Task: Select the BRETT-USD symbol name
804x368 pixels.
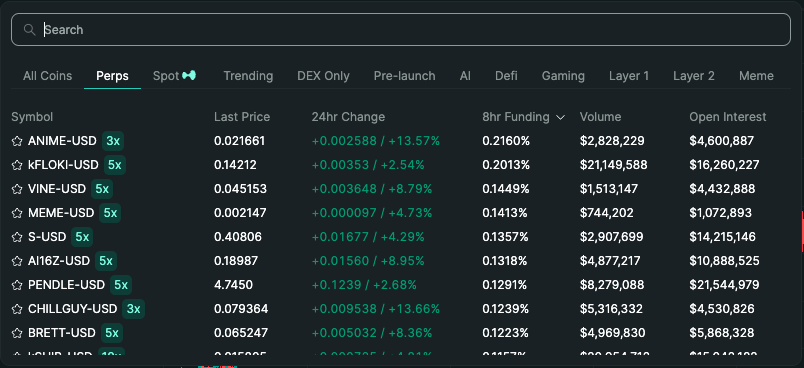Action: [x=62, y=333]
